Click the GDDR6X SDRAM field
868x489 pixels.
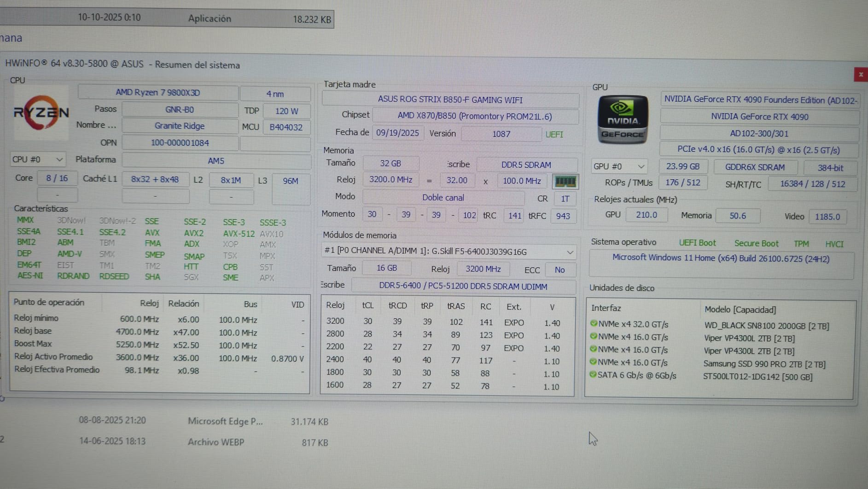pyautogui.click(x=755, y=167)
